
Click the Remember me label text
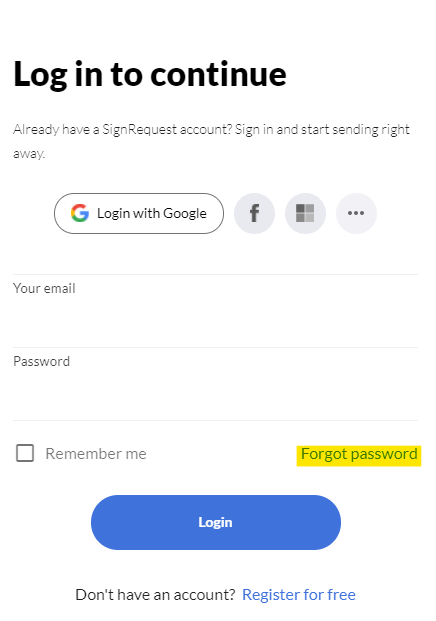[96, 454]
